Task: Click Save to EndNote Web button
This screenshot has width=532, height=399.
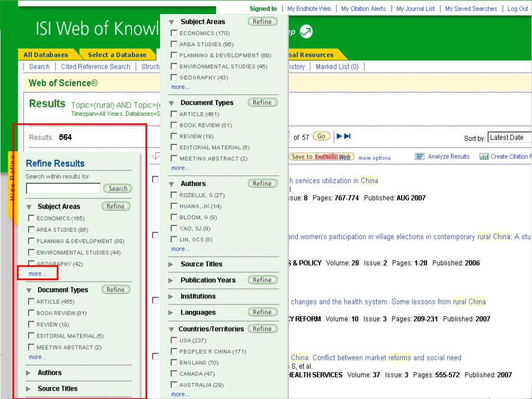Action: [x=321, y=157]
